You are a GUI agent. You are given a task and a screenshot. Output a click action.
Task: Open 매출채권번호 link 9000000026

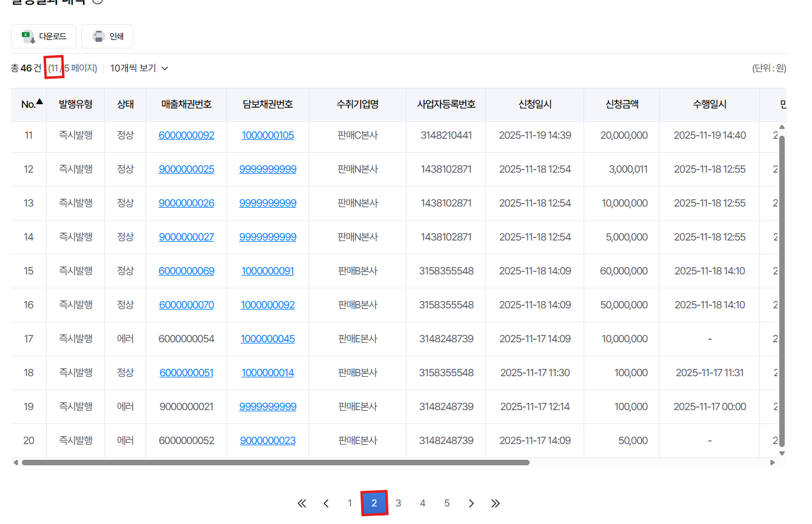tap(187, 204)
